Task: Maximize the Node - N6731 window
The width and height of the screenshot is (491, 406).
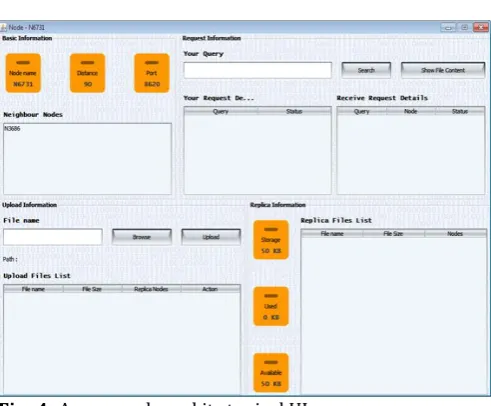Action: coord(464,27)
